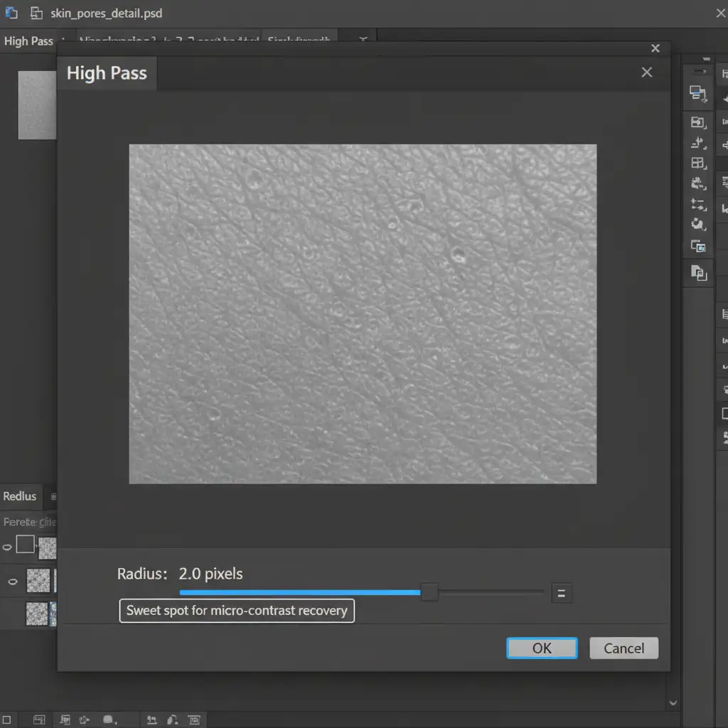Viewport: 728px width, 728px height.
Task: Click the app icon in the title bar
Action: (x=11, y=13)
